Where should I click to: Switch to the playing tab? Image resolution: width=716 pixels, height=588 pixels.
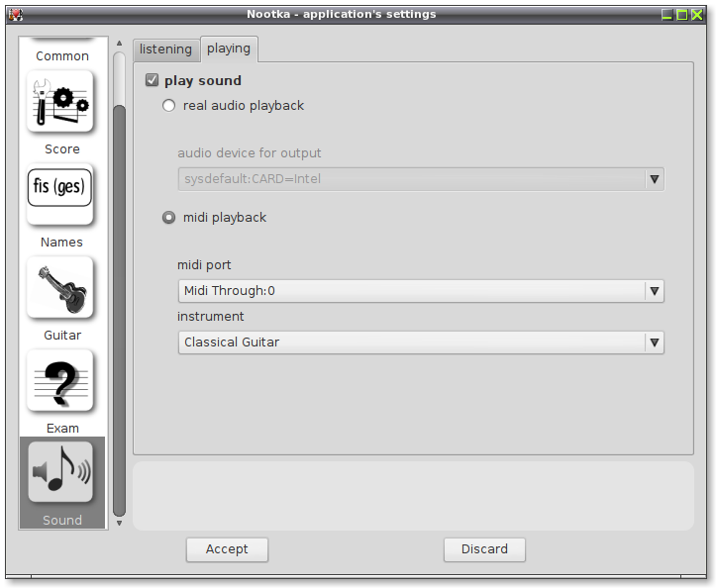coord(229,49)
